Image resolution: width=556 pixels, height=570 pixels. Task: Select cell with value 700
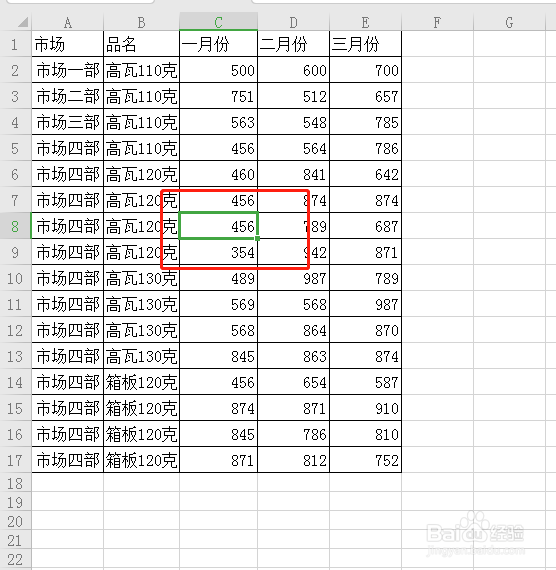(365, 70)
